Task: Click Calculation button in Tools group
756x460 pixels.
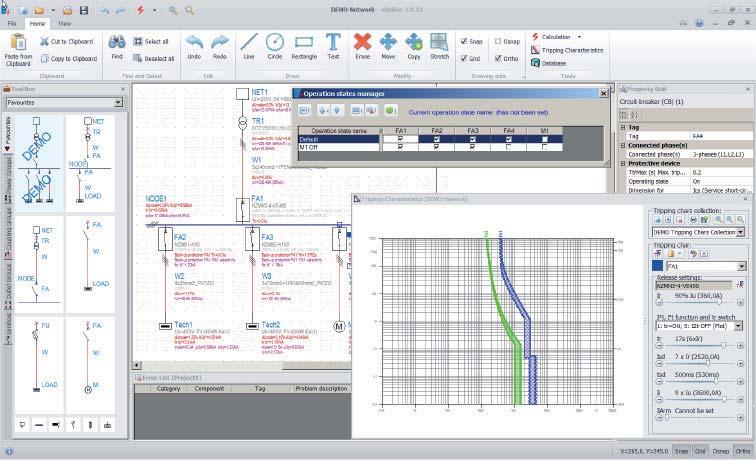Action: pos(551,37)
